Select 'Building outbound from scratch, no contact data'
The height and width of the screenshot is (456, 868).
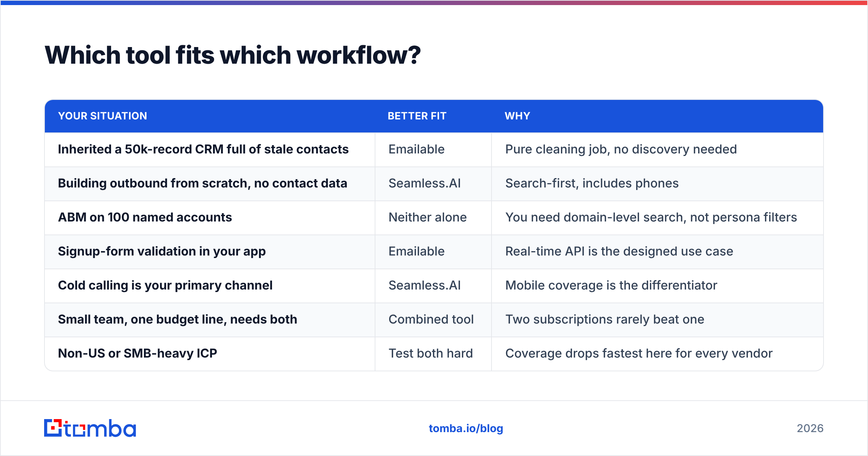(203, 183)
